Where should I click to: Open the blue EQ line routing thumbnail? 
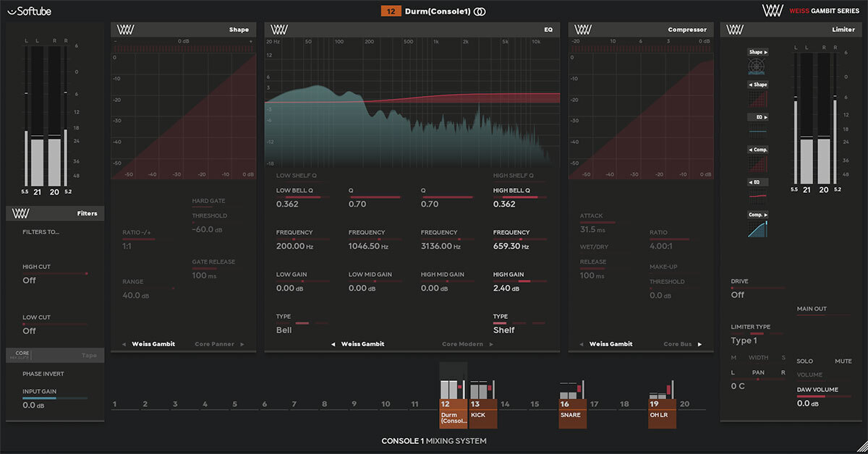pyautogui.click(x=757, y=130)
